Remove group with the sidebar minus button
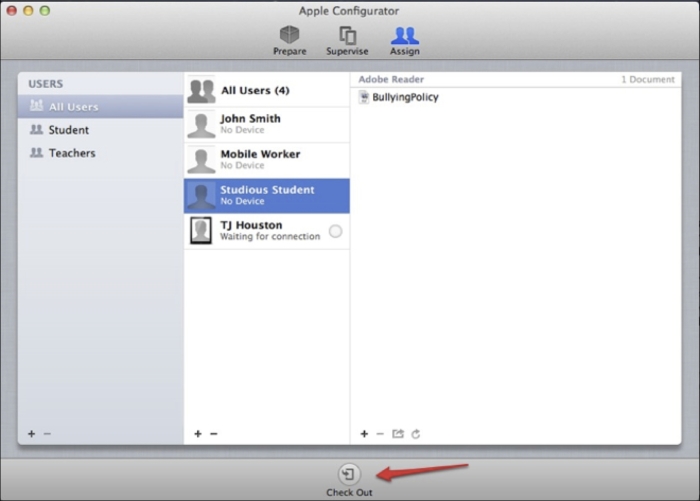The image size is (700, 501). point(47,434)
